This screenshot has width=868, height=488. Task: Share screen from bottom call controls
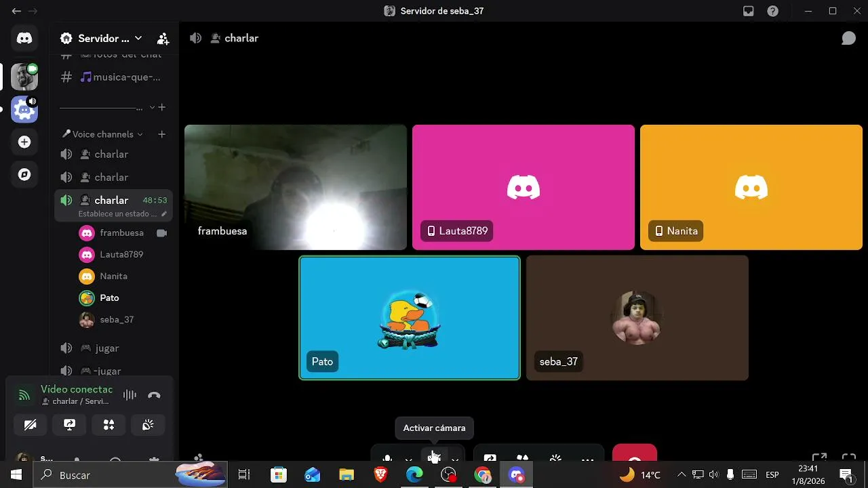pos(490,458)
